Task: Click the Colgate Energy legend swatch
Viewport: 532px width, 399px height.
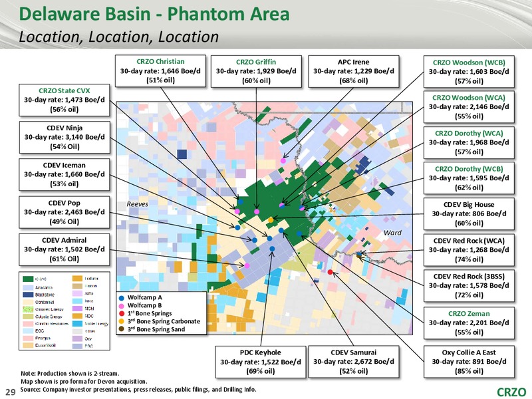Action: pos(28,317)
